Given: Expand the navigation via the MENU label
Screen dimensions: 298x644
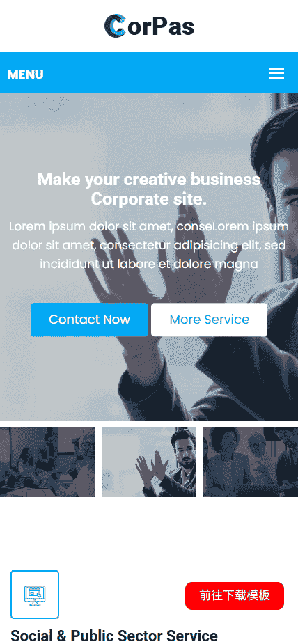Looking at the screenshot, I should 26,74.
